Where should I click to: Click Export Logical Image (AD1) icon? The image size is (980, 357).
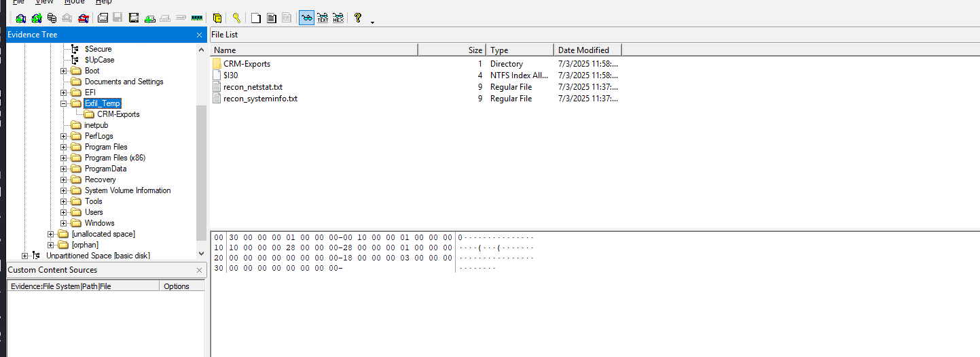tap(134, 18)
